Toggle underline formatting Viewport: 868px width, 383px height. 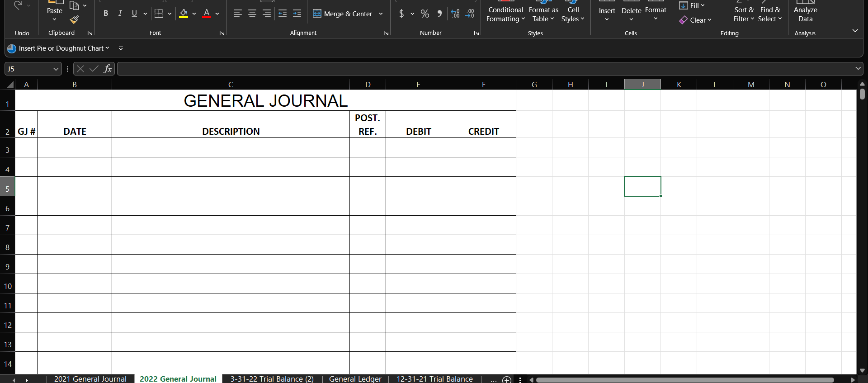[x=134, y=14]
